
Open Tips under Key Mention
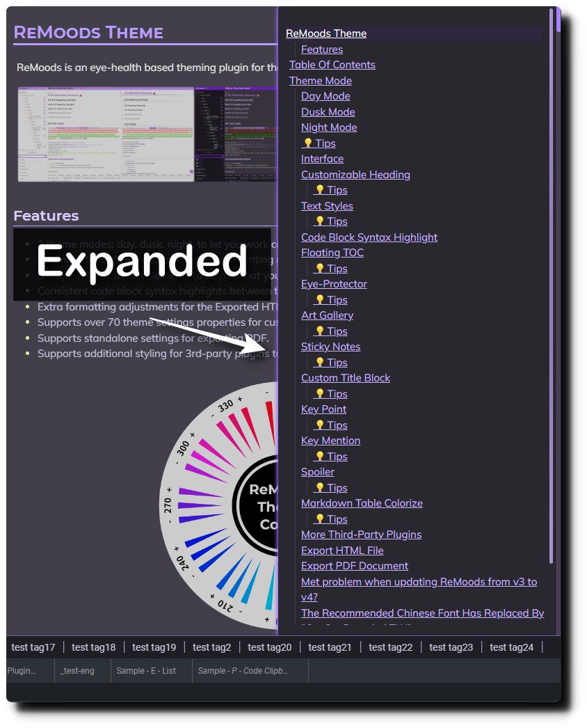pos(330,457)
